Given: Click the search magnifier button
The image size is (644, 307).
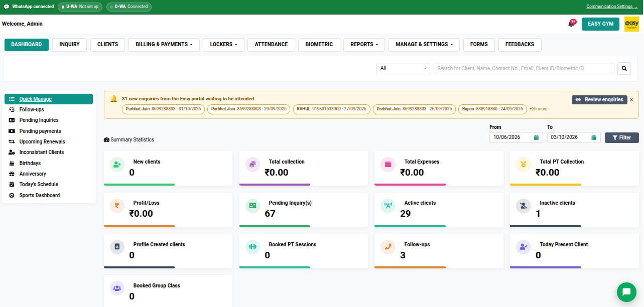Looking at the screenshot, I should click(624, 68).
